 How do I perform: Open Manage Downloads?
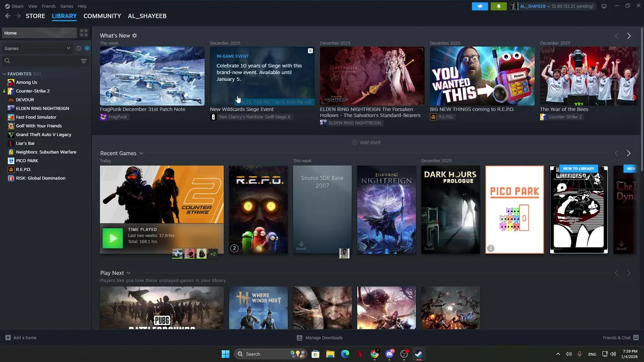point(319,337)
